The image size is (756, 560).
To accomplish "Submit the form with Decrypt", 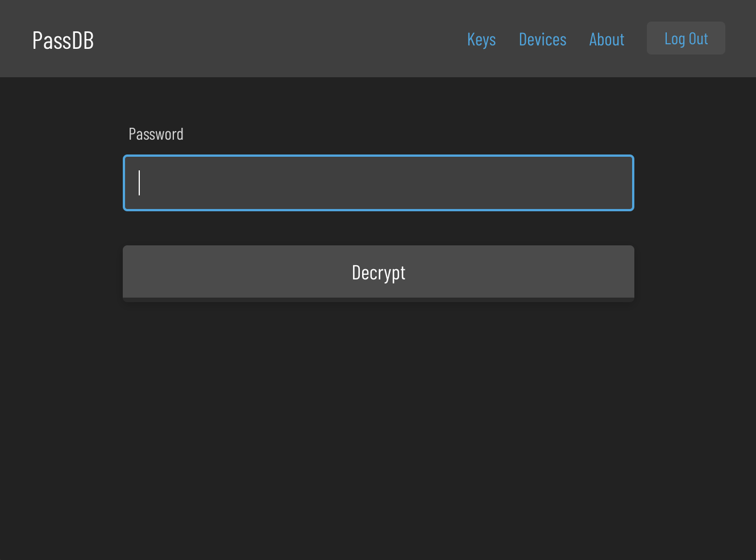I will 378,273.
